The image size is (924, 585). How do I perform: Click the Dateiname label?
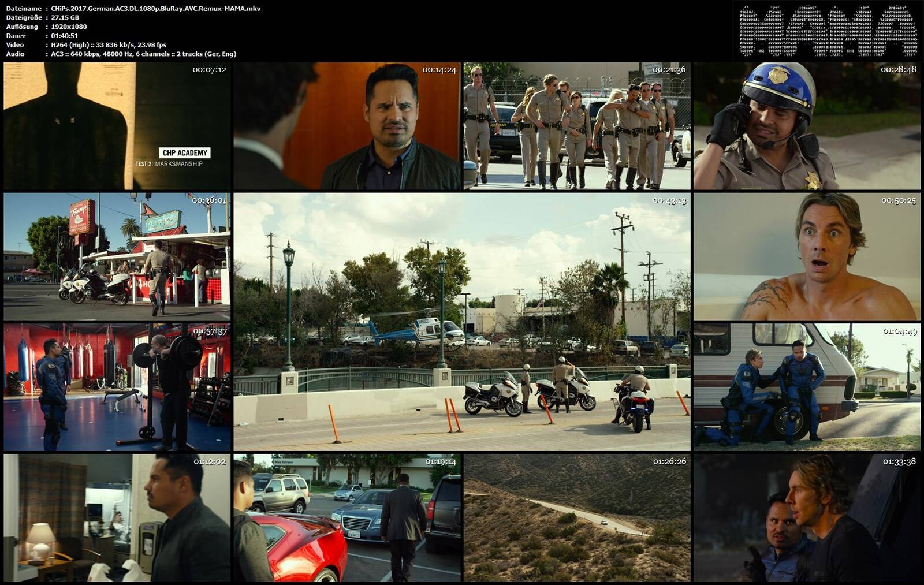tap(24, 9)
